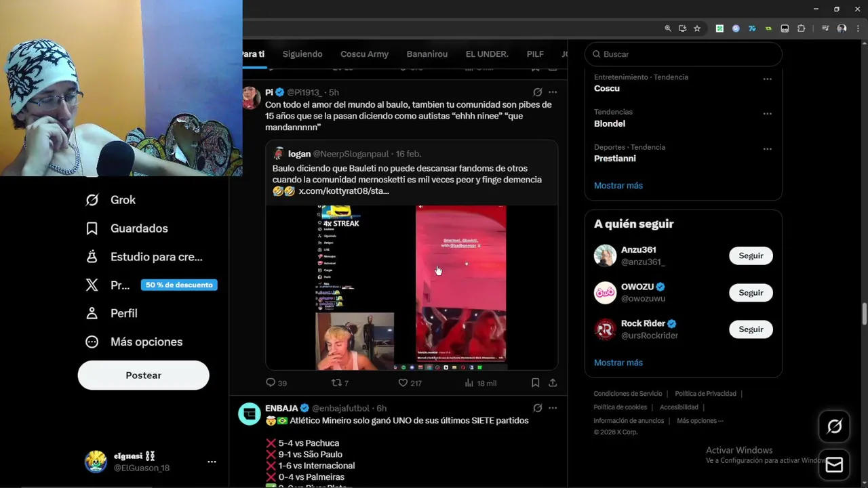Image resolution: width=868 pixels, height=488 pixels.
Task: Click Grok icon on ENBAJA post header
Action: pos(537,408)
